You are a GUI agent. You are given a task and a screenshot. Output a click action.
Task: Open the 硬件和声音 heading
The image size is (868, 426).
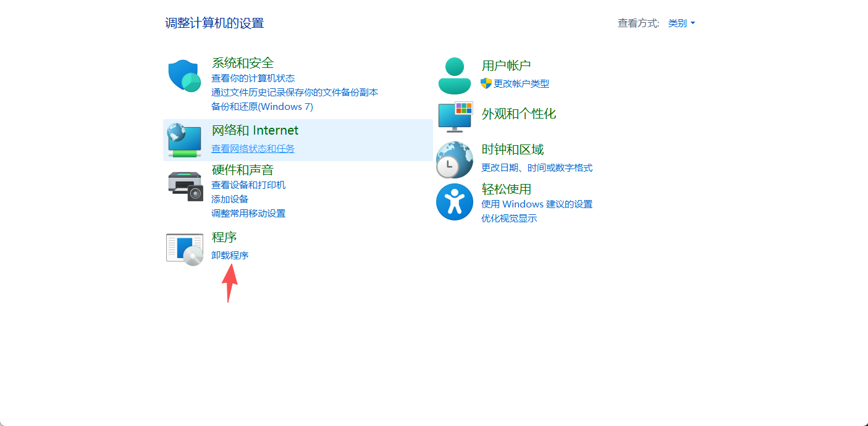tap(243, 170)
